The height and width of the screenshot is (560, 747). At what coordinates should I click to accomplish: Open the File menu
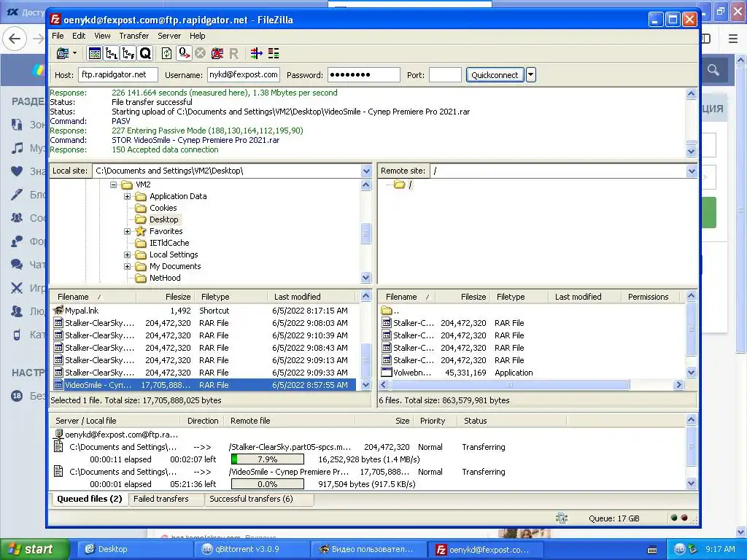point(58,36)
